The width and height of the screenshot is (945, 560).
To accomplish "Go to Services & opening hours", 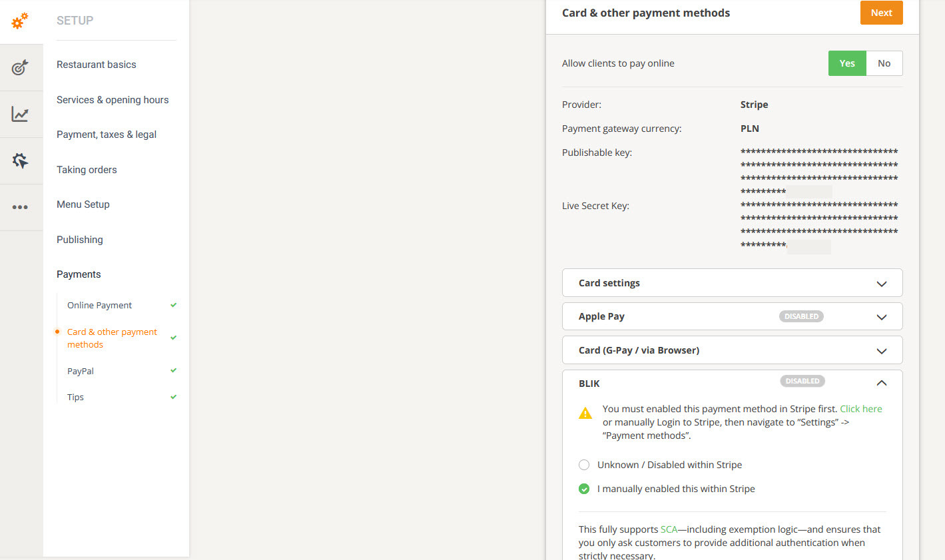I will tap(113, 100).
